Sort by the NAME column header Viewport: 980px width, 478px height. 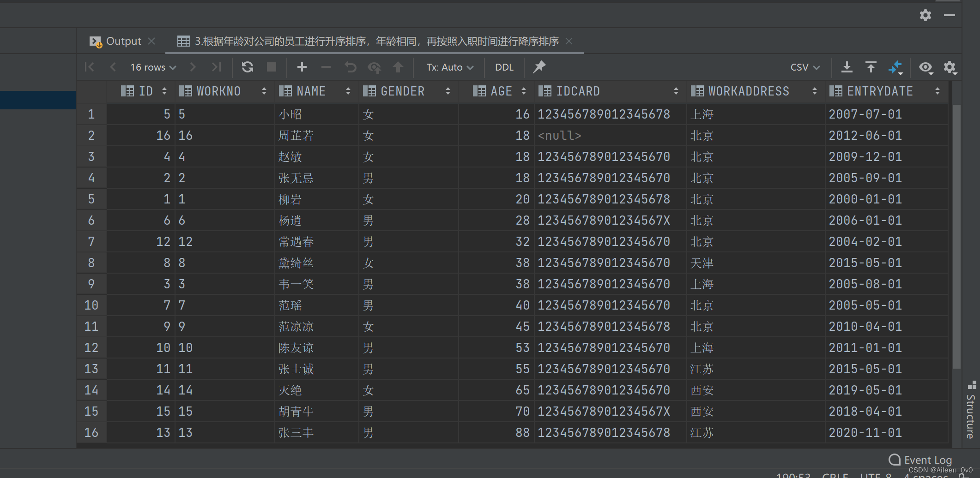pyautogui.click(x=316, y=91)
